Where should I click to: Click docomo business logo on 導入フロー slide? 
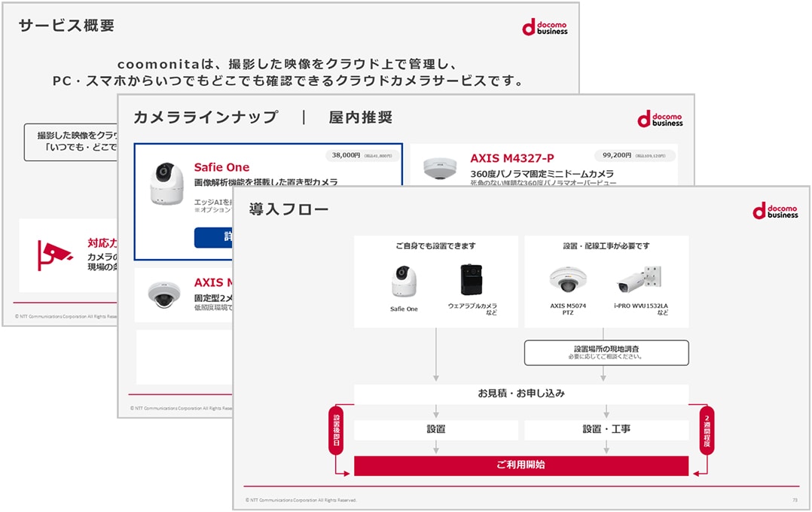click(775, 211)
